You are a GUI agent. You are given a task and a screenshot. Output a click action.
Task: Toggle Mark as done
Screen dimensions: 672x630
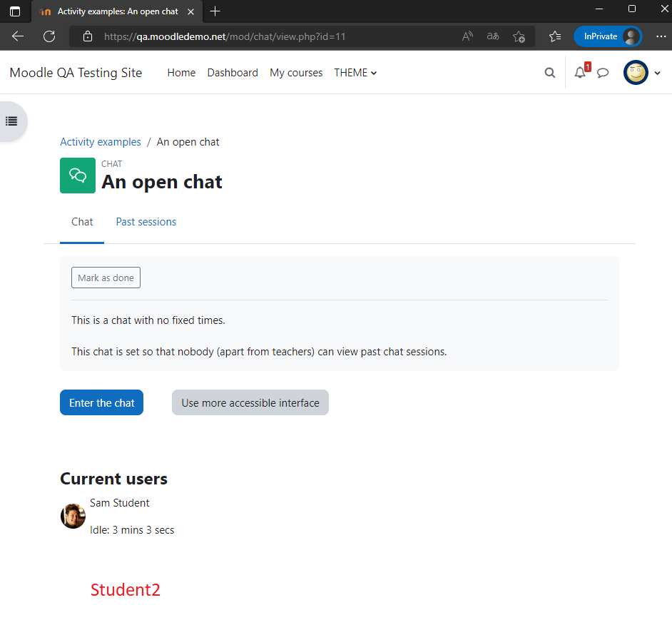click(x=106, y=278)
